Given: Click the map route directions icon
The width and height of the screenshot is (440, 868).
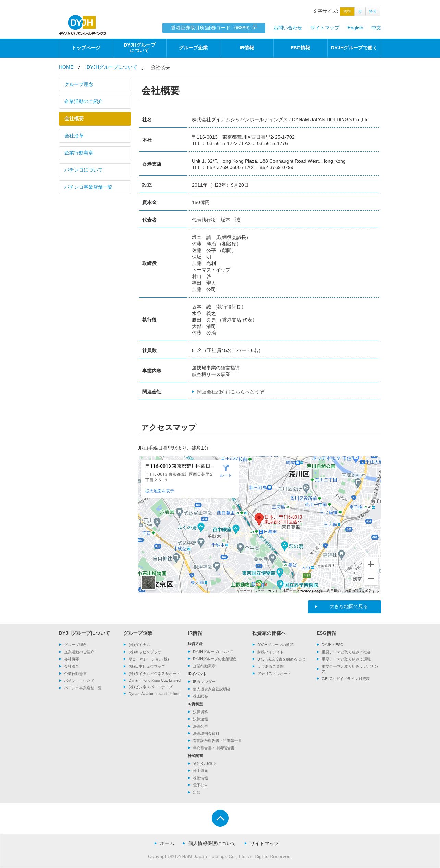Looking at the screenshot, I should click(x=225, y=468).
